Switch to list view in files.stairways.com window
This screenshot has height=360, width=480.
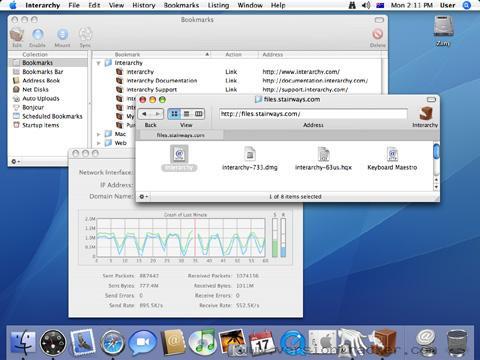click(186, 114)
